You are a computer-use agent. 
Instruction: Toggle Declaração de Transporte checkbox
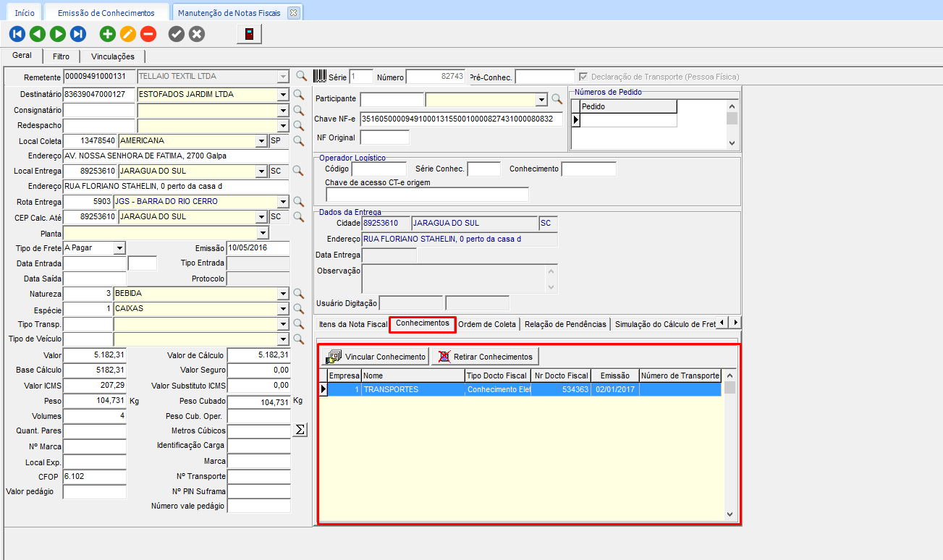tap(583, 77)
